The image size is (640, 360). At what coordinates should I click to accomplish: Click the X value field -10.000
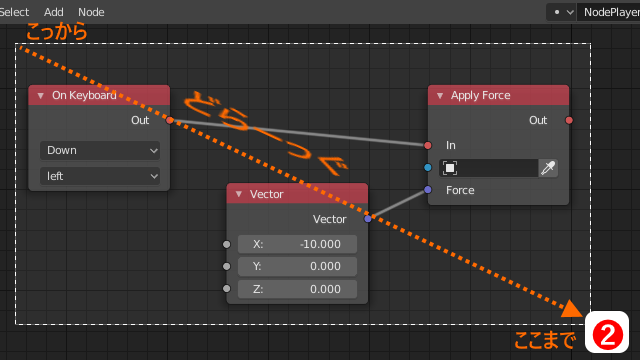coord(297,244)
